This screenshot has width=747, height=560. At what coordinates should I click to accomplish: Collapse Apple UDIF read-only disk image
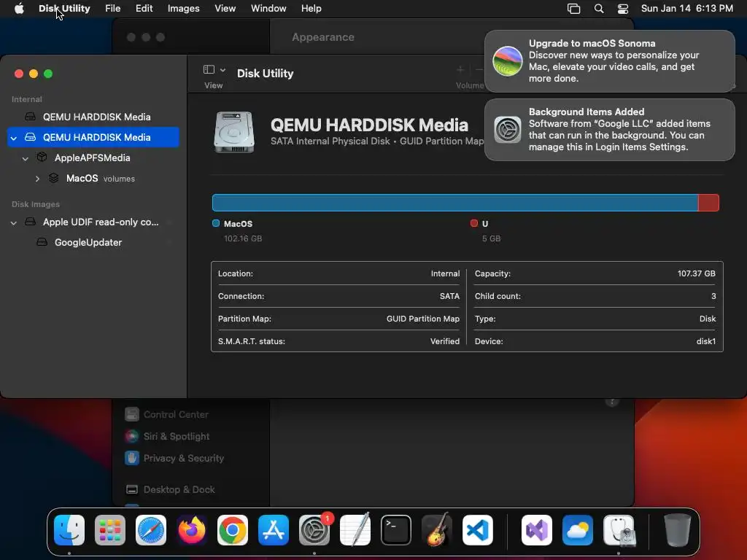click(14, 222)
